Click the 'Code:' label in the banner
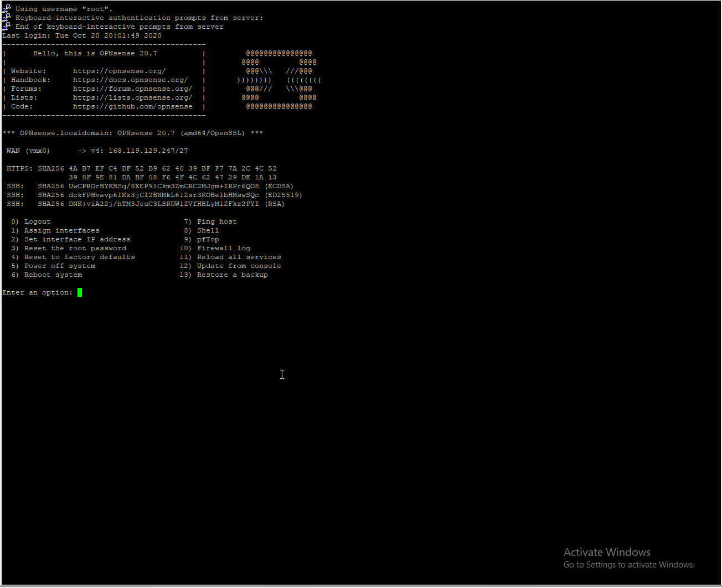The image size is (722, 588). (x=22, y=106)
